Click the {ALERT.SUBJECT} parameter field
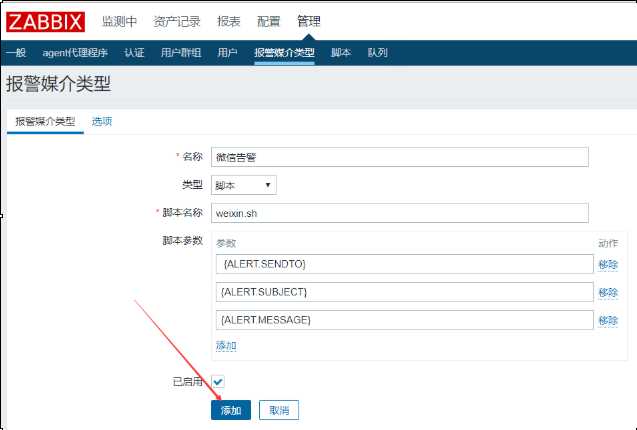Image resolution: width=637 pixels, height=430 pixels. [405, 292]
